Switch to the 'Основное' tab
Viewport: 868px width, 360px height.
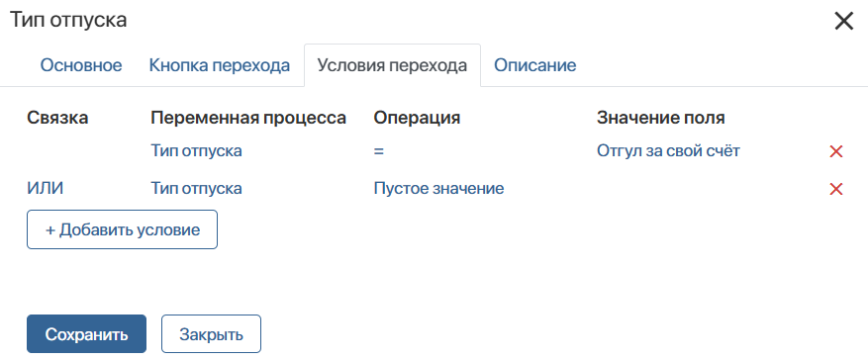81,65
